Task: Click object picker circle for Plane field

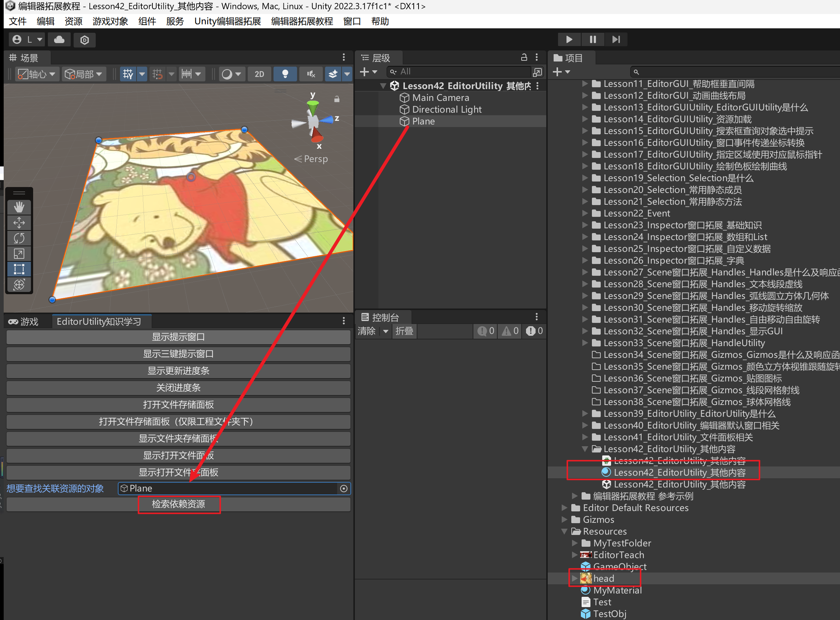Action: (x=343, y=488)
